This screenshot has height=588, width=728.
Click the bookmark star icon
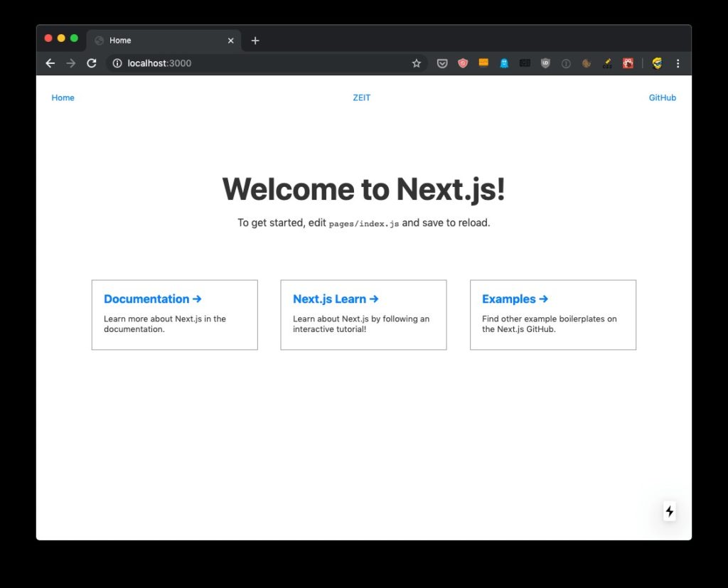click(417, 63)
